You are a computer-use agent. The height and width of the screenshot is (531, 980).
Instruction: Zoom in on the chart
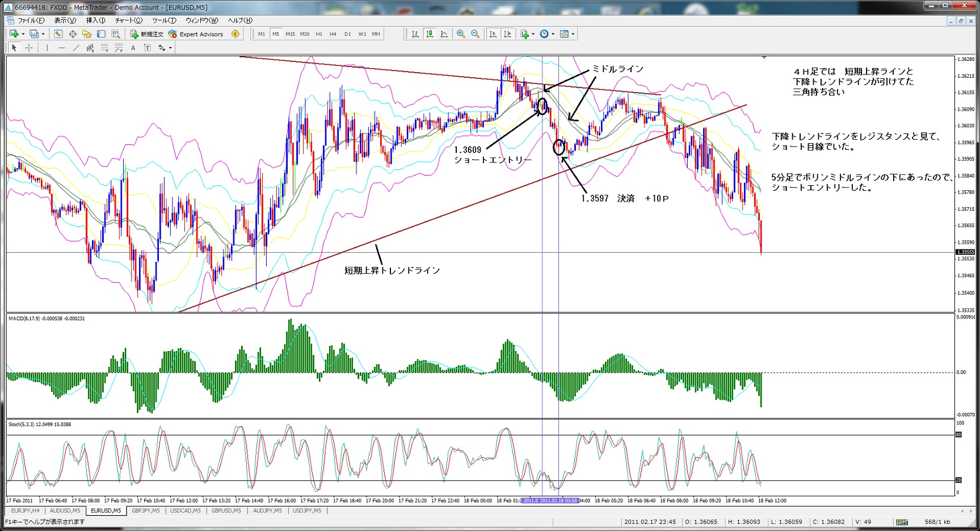tap(461, 34)
